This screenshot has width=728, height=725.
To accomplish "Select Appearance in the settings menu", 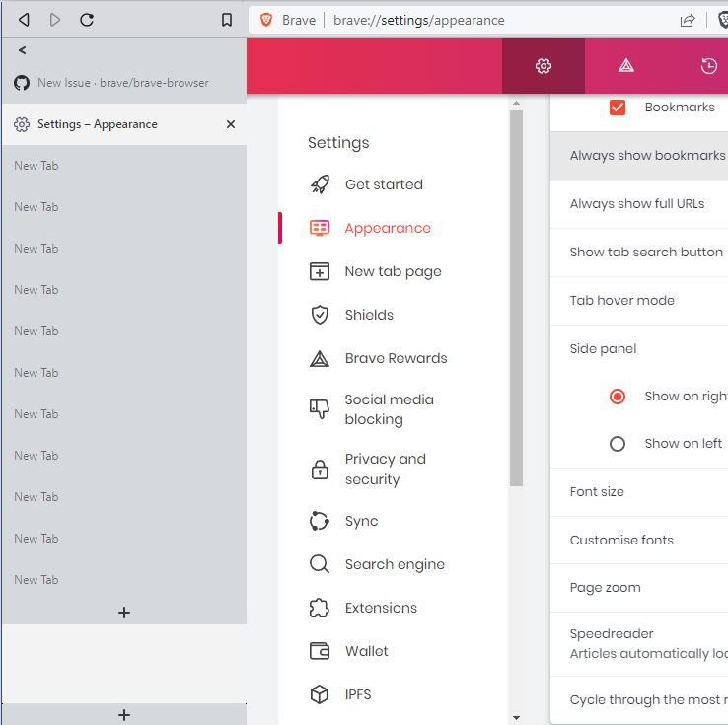I will tap(388, 229).
